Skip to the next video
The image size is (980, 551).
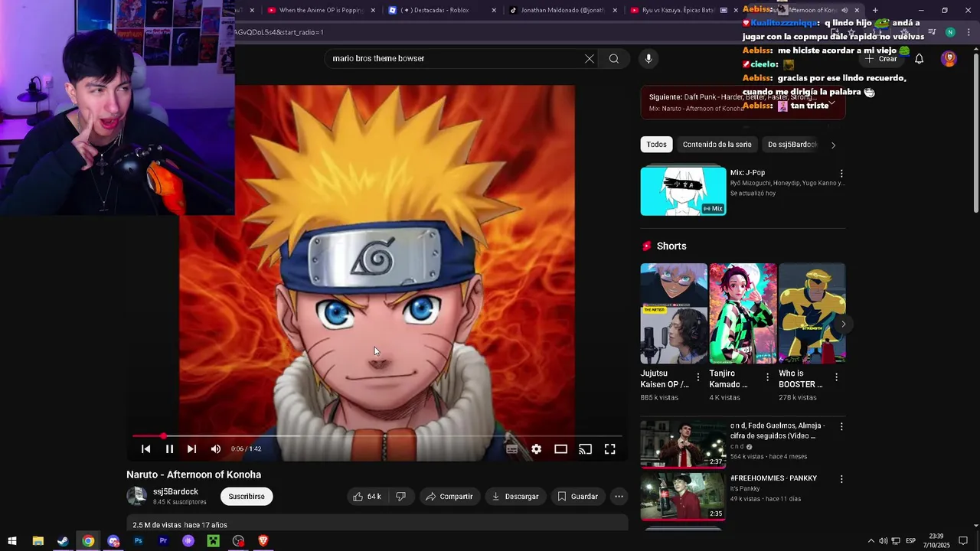(x=191, y=449)
